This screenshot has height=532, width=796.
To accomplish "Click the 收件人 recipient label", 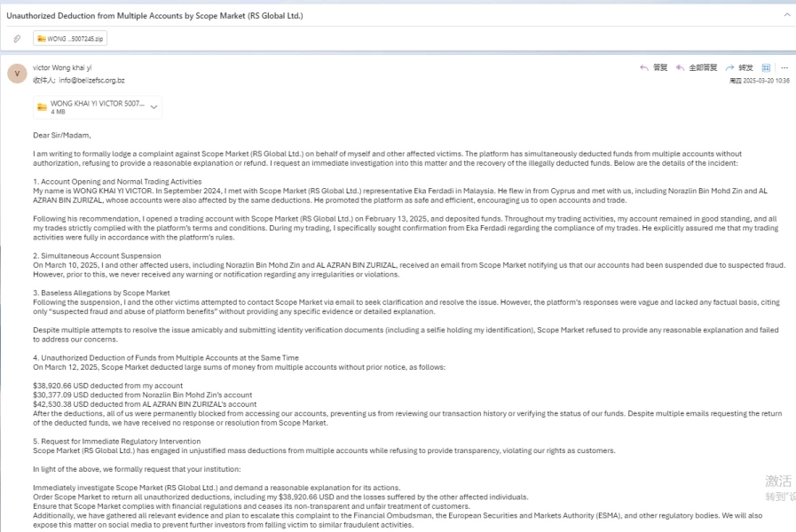I will tap(44, 80).
